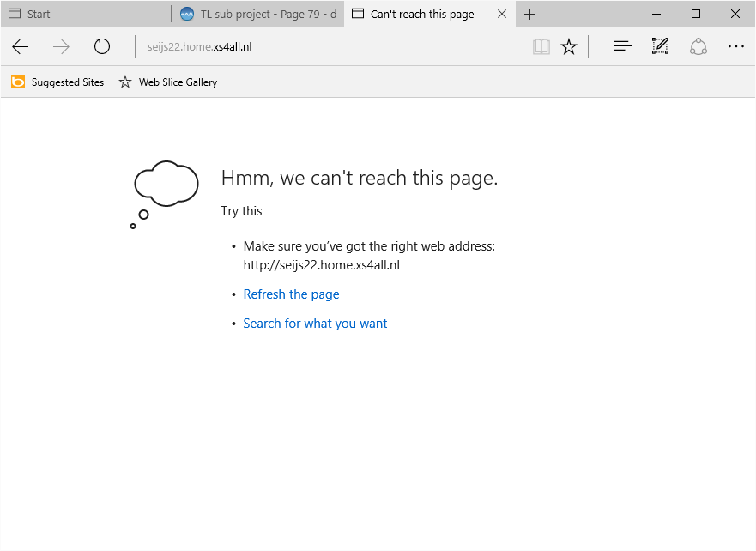756x551 pixels.
Task: Switch to TL sub project tab
Action: pyautogui.click(x=258, y=14)
